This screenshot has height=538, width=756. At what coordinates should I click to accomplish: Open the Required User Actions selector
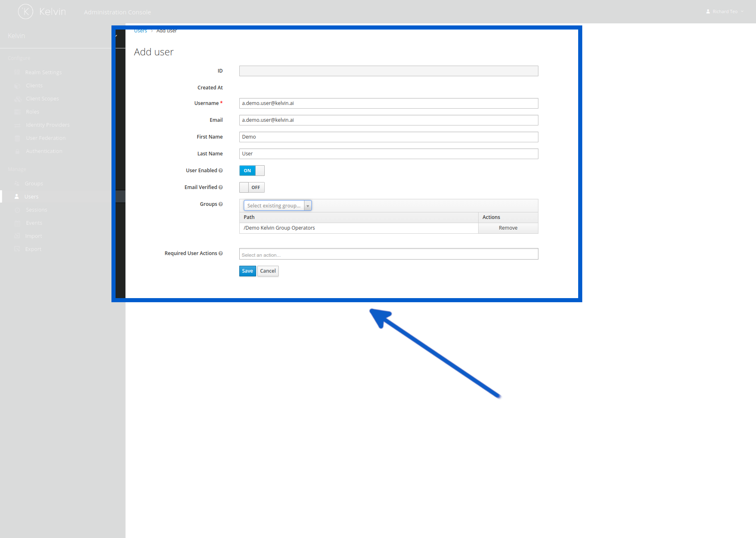pyautogui.click(x=388, y=254)
